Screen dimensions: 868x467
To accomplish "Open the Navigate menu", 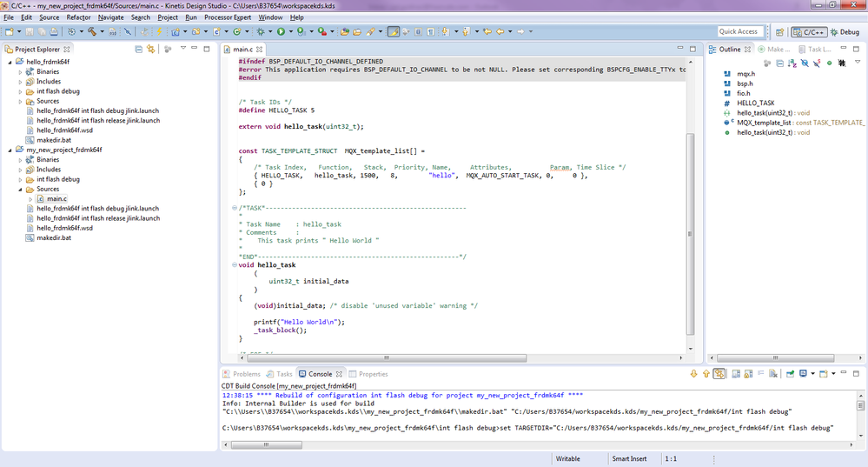I will [110, 17].
